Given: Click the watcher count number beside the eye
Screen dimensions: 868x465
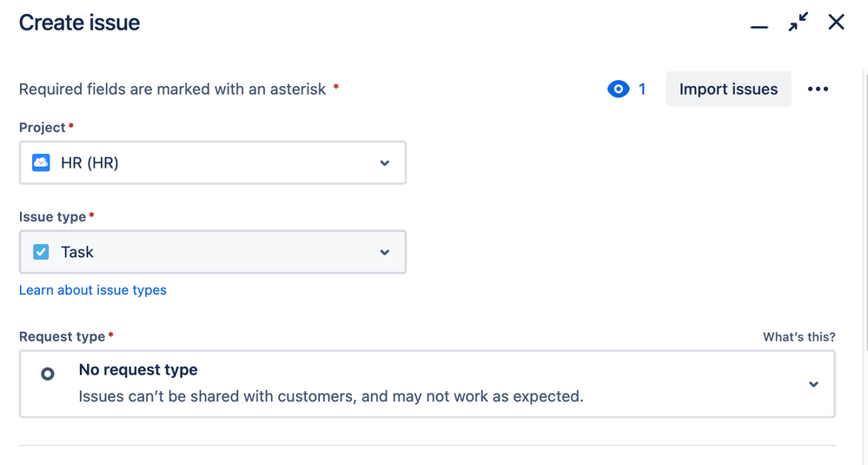Looking at the screenshot, I should (x=642, y=90).
